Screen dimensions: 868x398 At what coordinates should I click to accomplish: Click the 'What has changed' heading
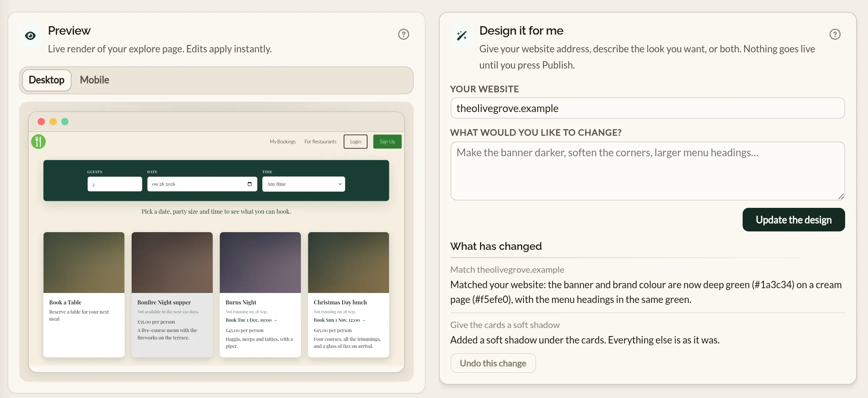(x=496, y=246)
